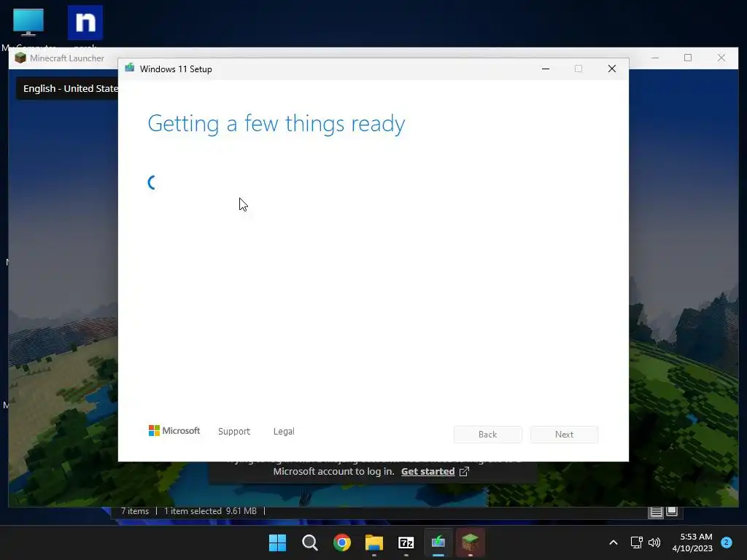Select the My Computer desktop icon
The image size is (747, 560).
coord(28,26)
